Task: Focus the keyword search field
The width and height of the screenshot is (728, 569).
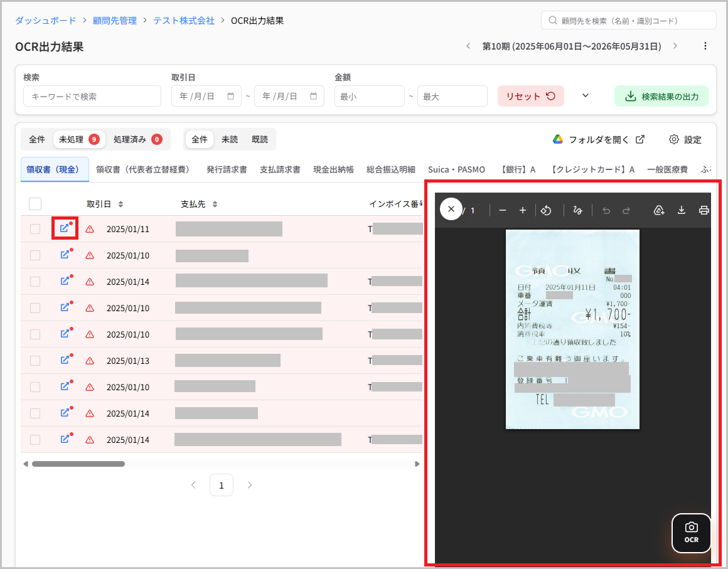Action: pos(92,96)
